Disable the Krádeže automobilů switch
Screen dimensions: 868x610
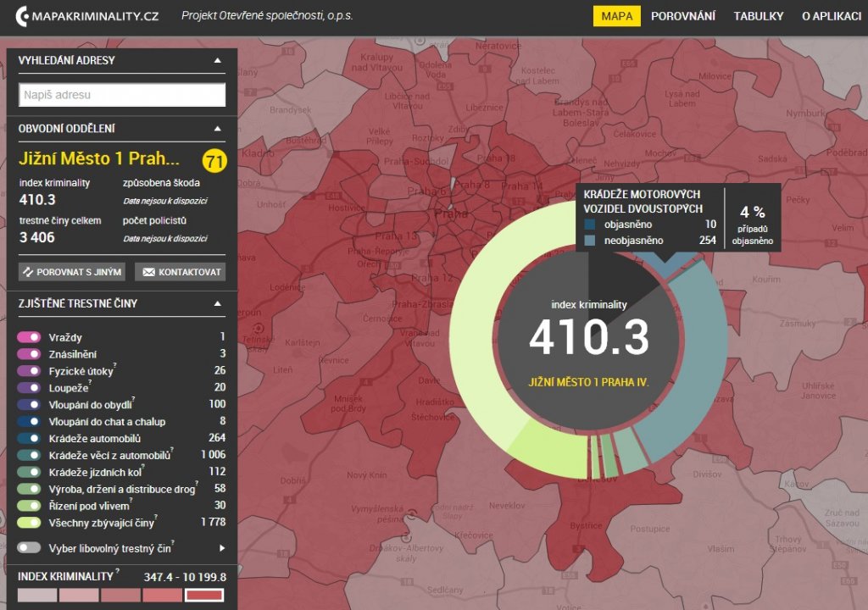pos(29,438)
